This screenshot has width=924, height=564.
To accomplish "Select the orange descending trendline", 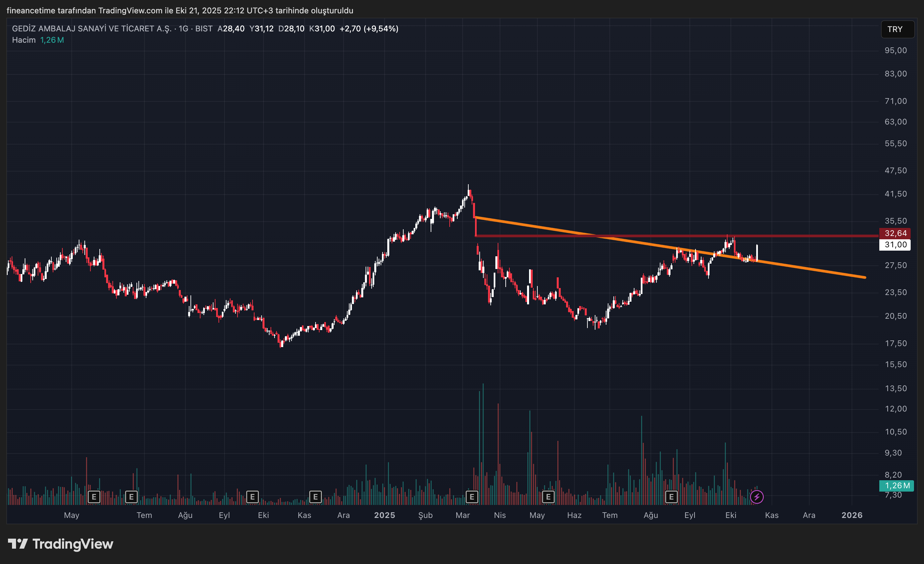I will [x=806, y=268].
